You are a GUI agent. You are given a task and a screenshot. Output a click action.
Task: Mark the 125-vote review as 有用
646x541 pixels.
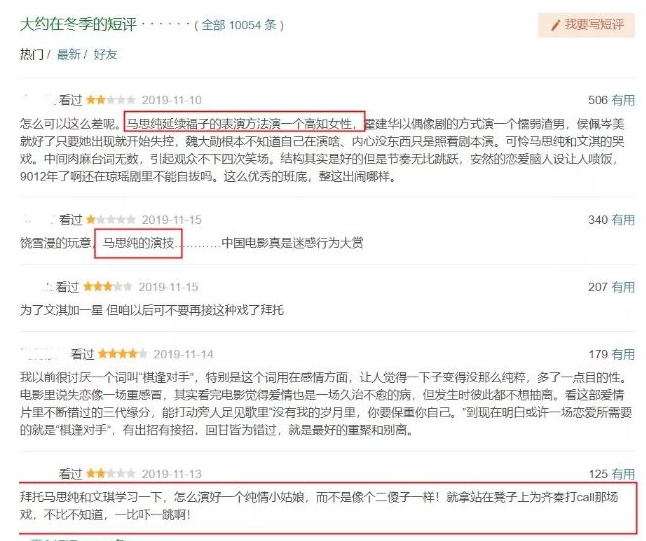[623, 474]
